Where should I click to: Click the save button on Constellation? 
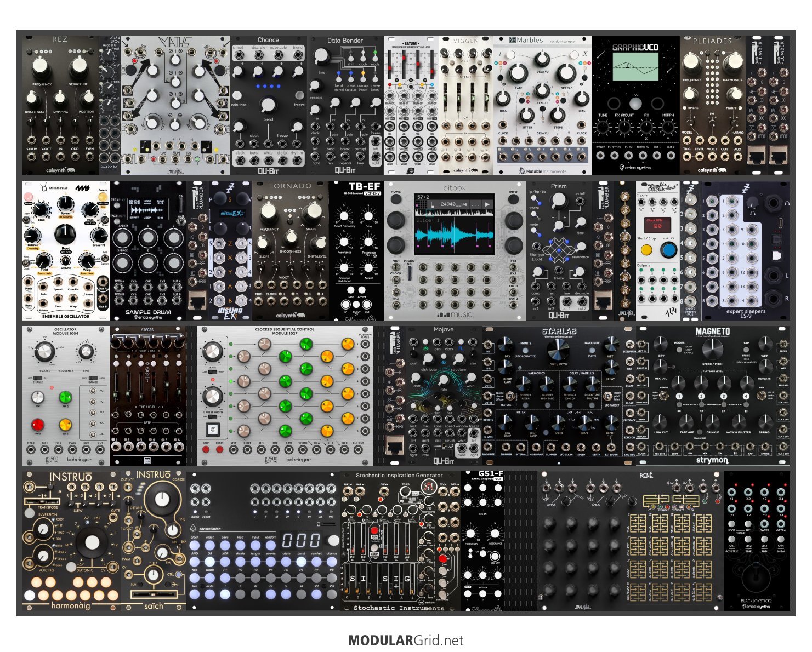pos(225,545)
